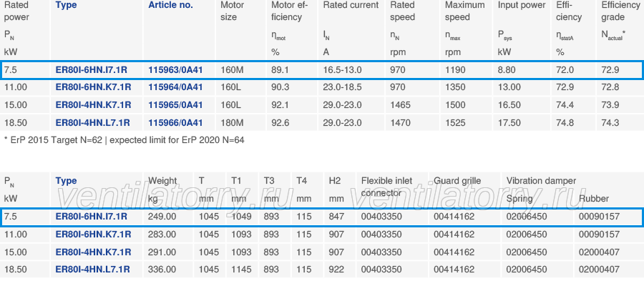Open ER80I-4HN.L7.1R type link in the rated-current table

coord(93,123)
